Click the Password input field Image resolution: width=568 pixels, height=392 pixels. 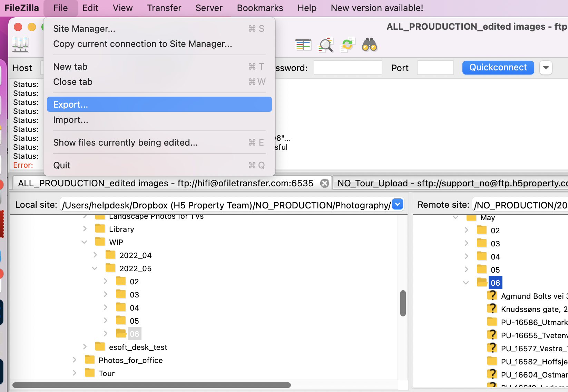(x=347, y=68)
